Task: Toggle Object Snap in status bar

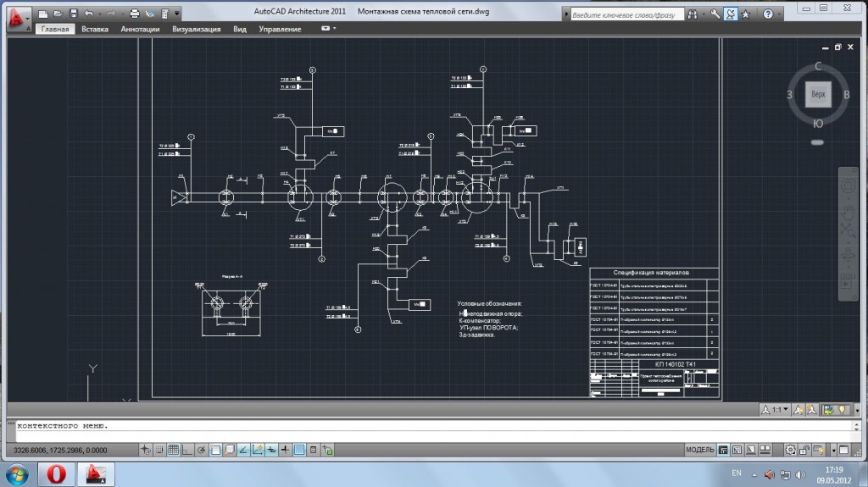Action: 215,450
